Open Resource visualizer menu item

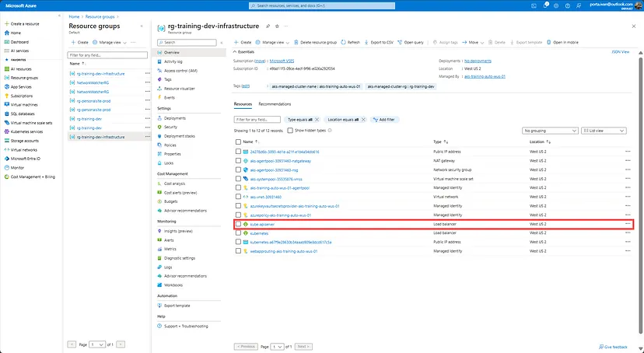180,89
